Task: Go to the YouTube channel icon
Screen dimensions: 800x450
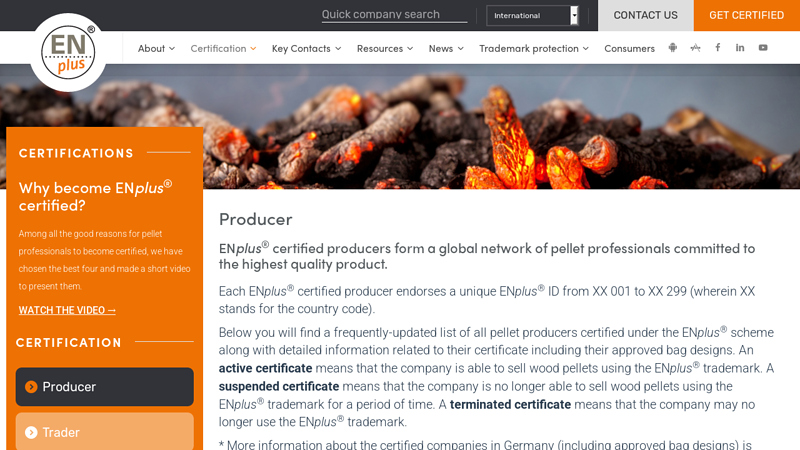Action: click(x=763, y=48)
